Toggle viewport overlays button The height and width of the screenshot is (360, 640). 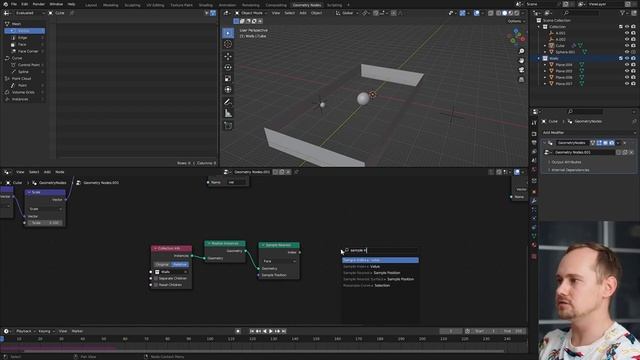477,13
